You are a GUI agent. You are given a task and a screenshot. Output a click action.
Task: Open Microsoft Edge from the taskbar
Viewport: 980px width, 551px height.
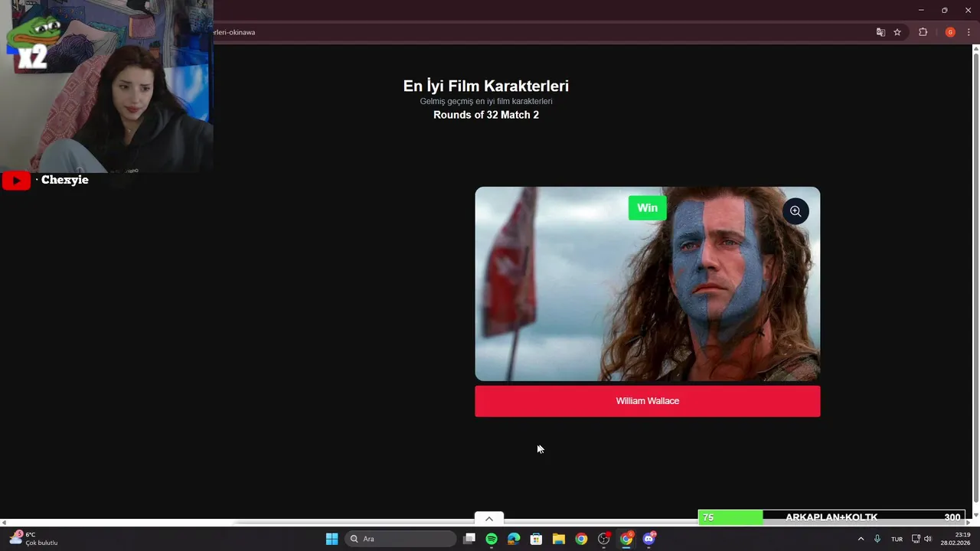(514, 539)
